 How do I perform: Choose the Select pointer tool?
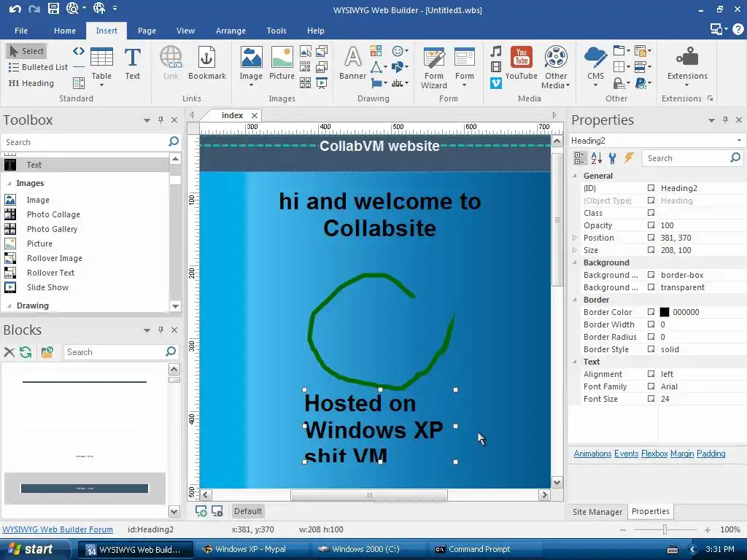pyautogui.click(x=27, y=51)
